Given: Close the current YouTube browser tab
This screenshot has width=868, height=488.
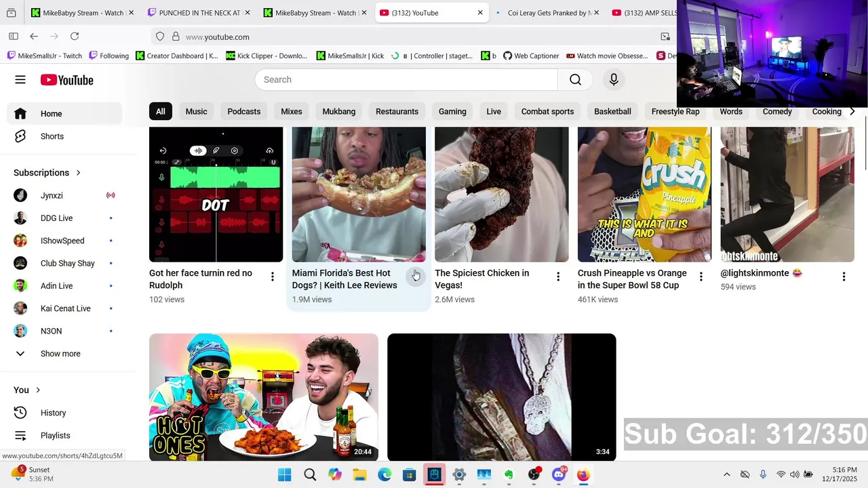Looking at the screenshot, I should [480, 13].
